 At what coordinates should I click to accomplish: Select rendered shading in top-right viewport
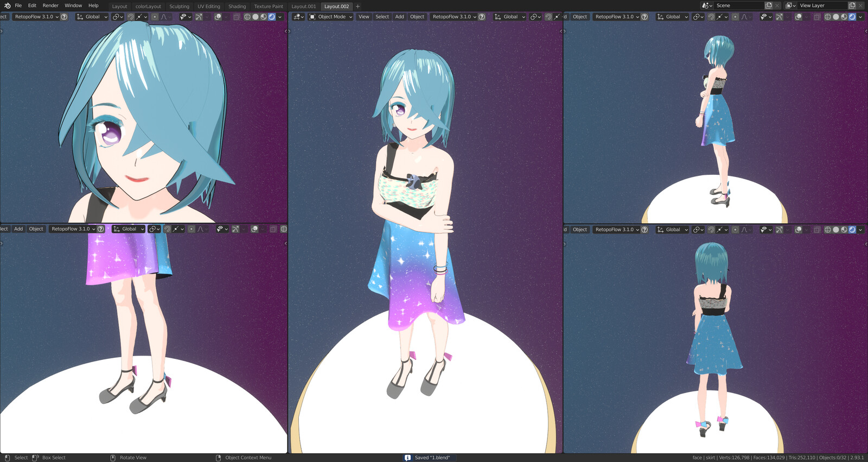click(852, 17)
